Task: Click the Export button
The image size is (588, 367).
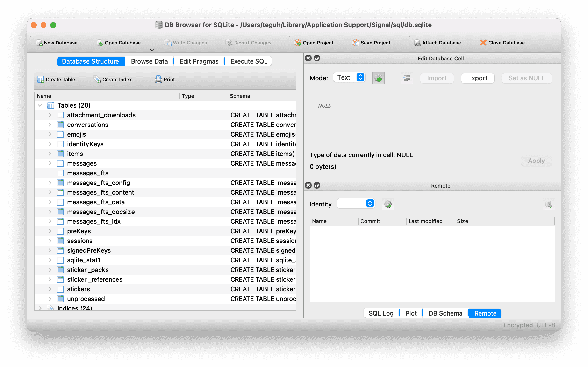Action: pos(477,78)
